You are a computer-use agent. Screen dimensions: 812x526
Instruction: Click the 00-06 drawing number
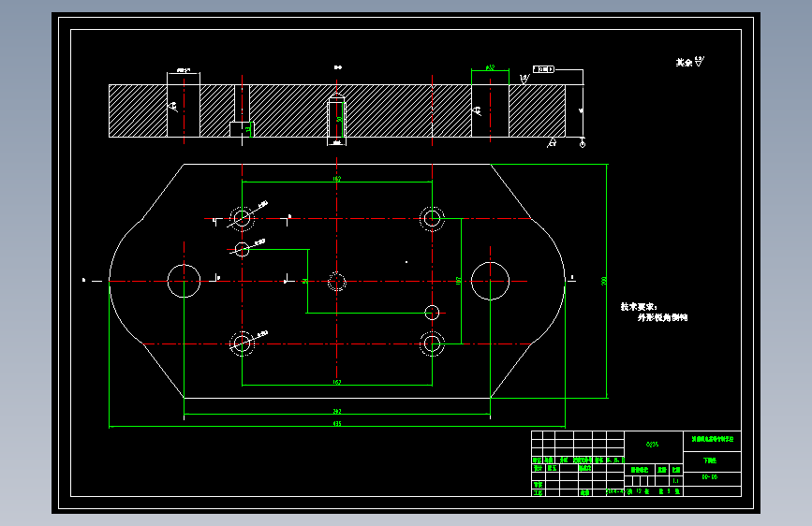710,476
